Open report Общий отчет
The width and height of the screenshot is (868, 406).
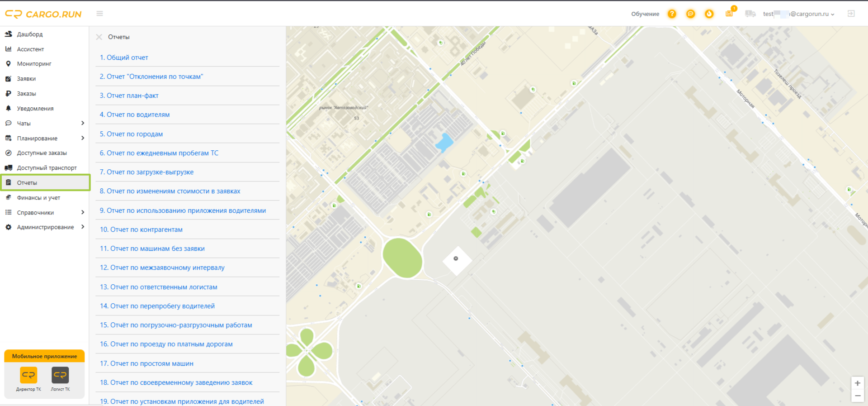coord(124,57)
